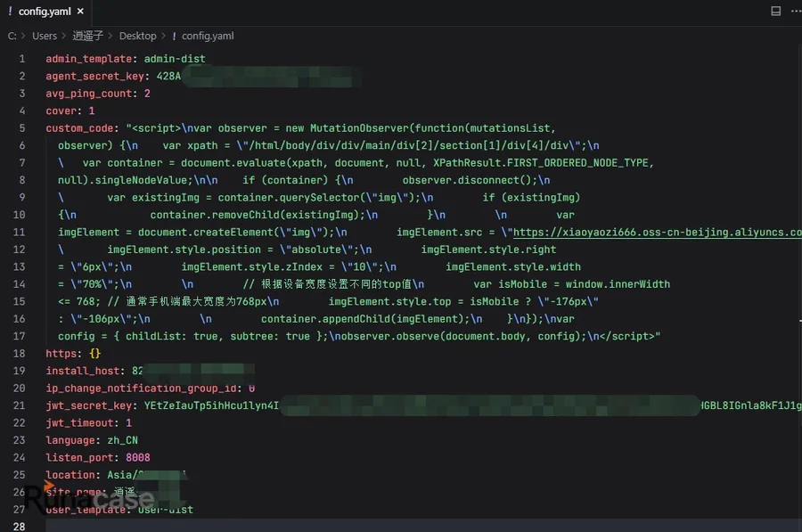The image size is (802, 532).
Task: Click the location key on line 25
Action: click(x=70, y=475)
